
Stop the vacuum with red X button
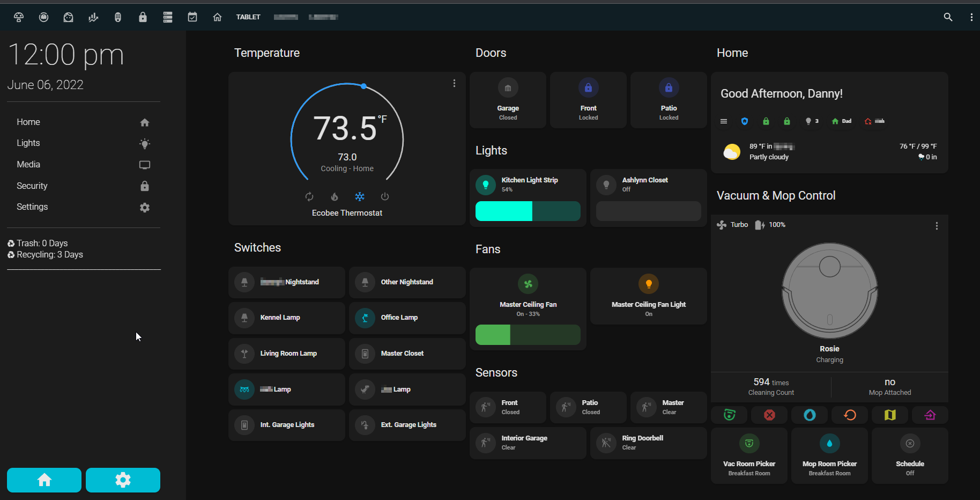[x=769, y=415]
